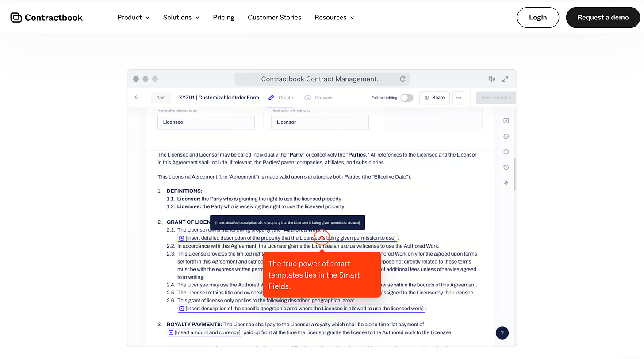Click the Insert amount and currency field
Screen dimensions: 644x359
(204, 332)
